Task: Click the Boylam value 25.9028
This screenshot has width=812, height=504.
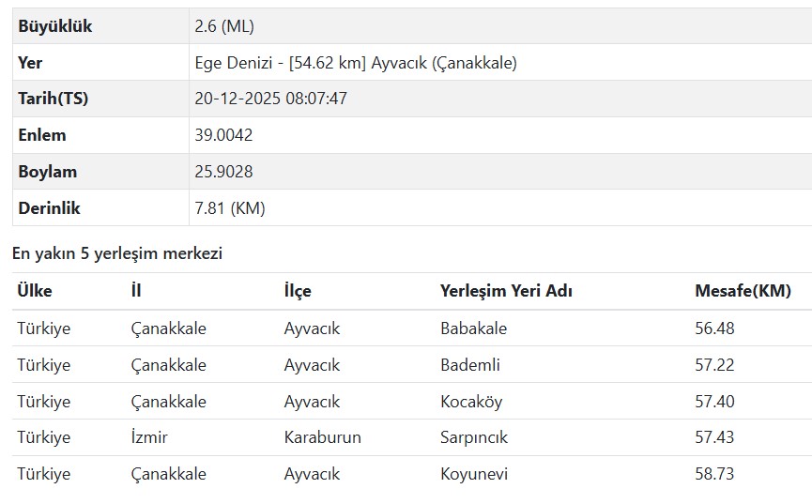Action: click(x=223, y=172)
